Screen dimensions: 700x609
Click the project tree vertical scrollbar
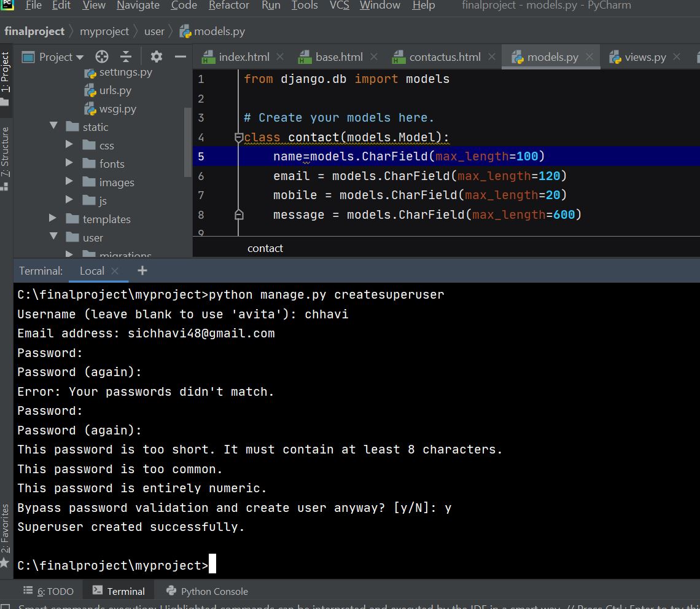[187, 142]
